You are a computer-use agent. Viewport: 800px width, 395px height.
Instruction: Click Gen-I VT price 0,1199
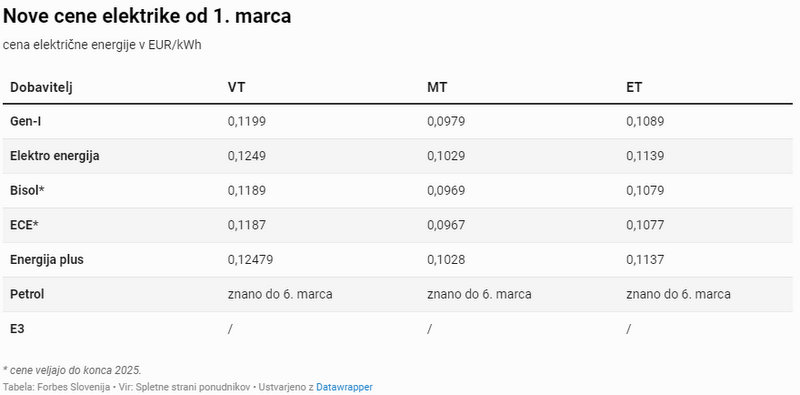pos(247,121)
